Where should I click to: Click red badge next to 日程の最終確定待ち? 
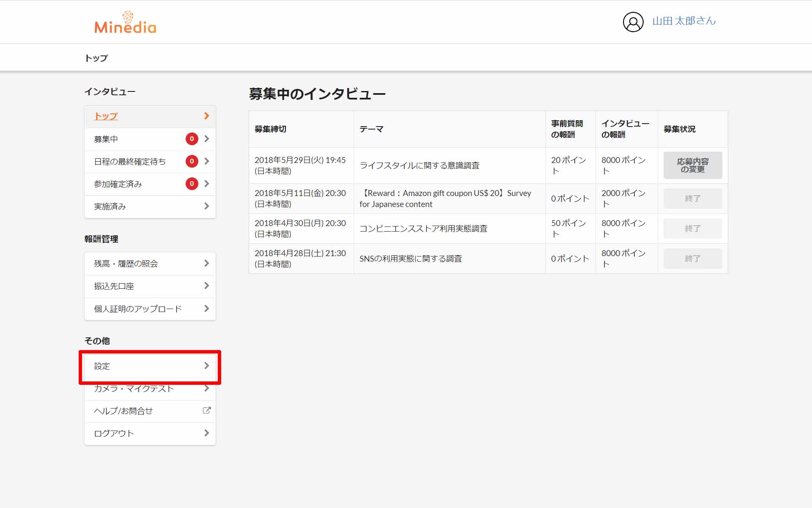pyautogui.click(x=192, y=161)
